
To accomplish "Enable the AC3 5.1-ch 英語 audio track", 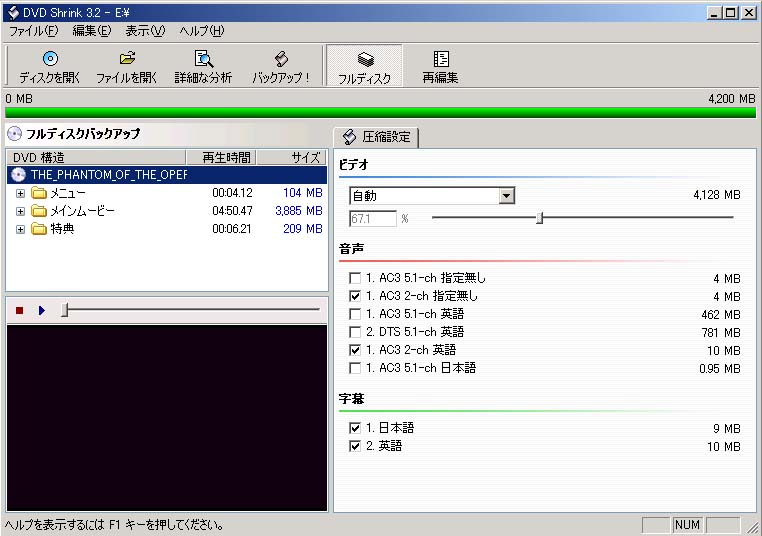I will [355, 314].
